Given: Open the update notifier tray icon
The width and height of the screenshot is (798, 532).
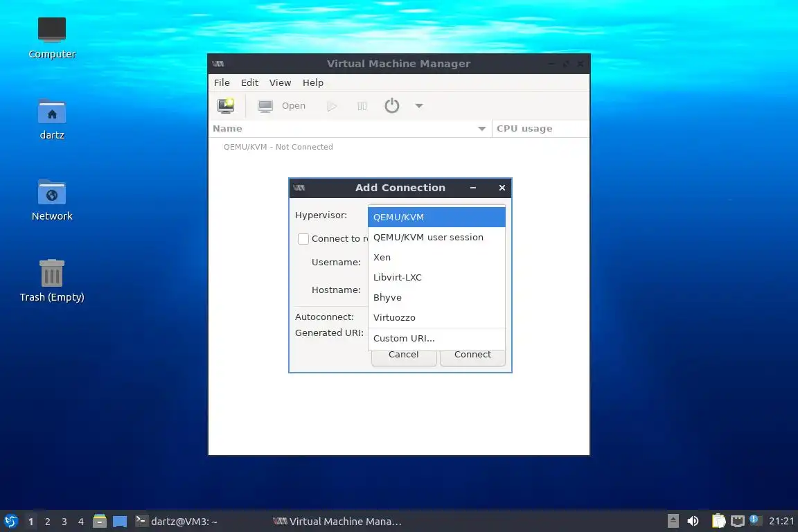Looking at the screenshot, I should point(755,520).
